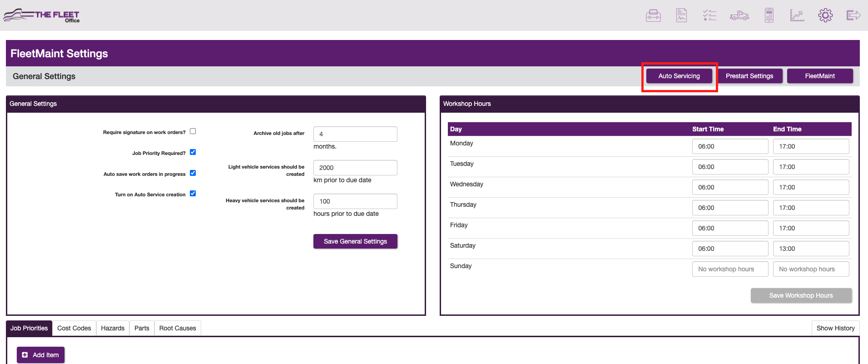
Task: Open the settings gear icon
Action: [825, 15]
